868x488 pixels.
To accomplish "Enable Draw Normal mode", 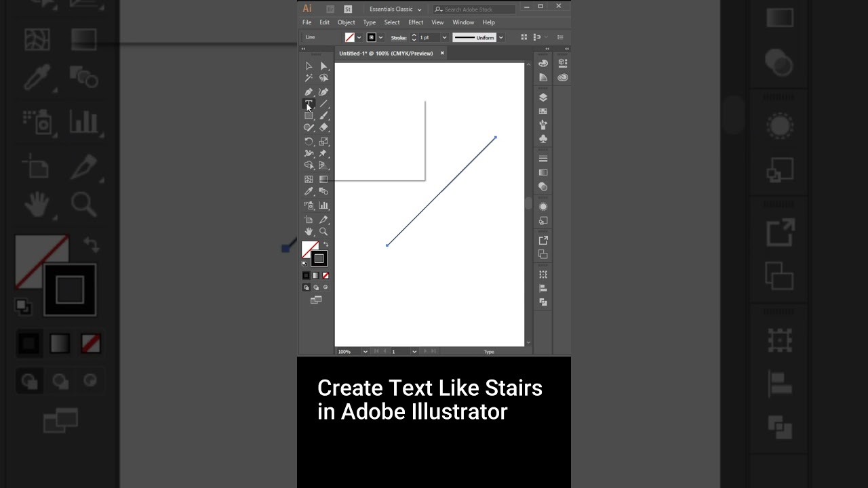I will (x=306, y=287).
